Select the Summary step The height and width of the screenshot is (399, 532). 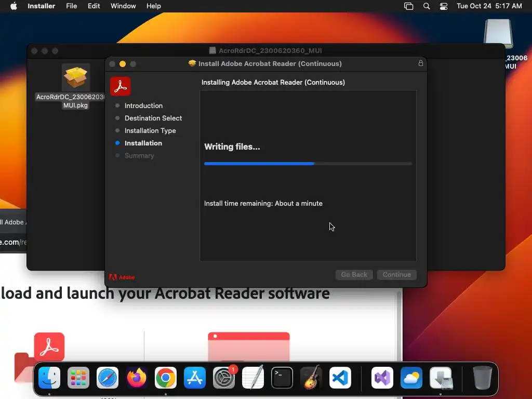139,156
